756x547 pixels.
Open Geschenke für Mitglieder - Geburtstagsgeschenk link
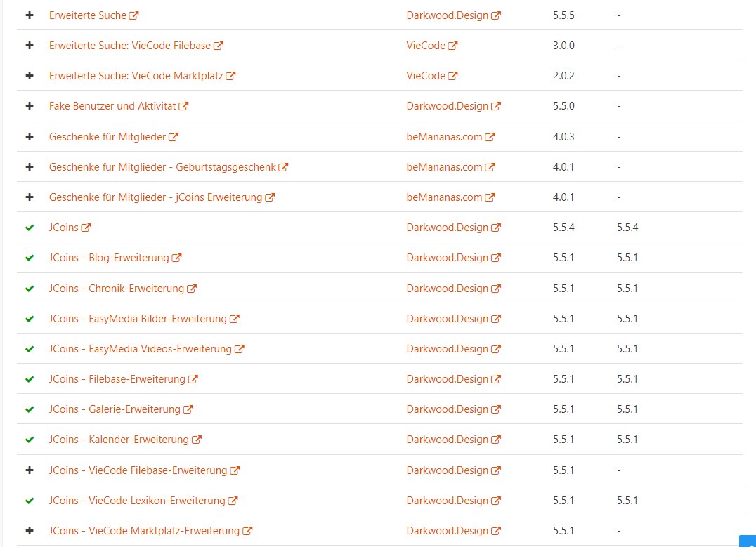tap(162, 167)
